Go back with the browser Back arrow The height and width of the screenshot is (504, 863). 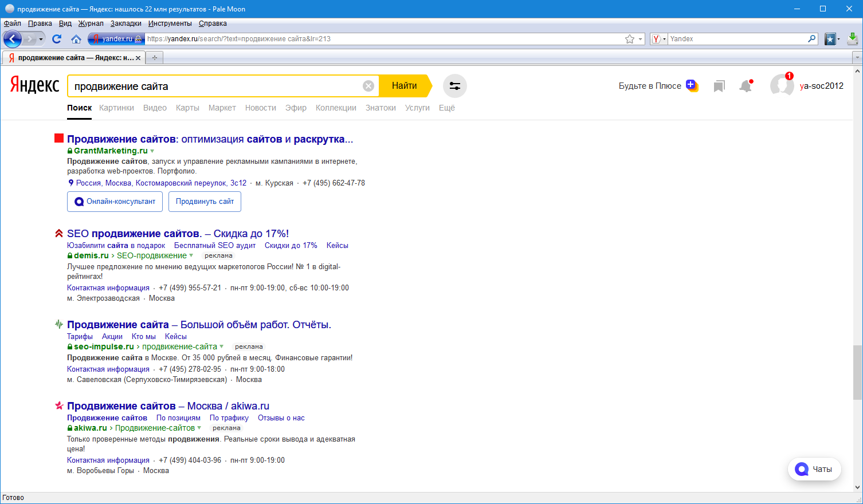13,39
